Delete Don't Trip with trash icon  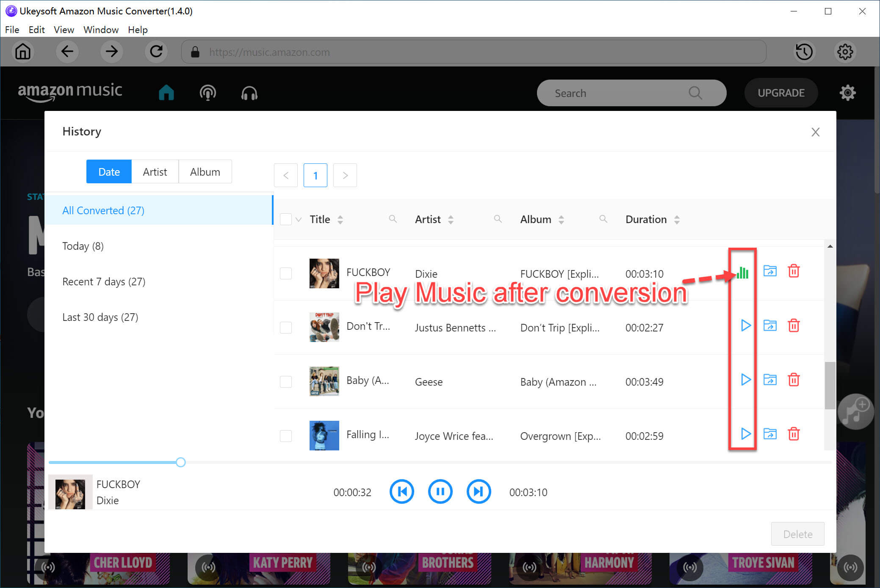click(x=794, y=326)
